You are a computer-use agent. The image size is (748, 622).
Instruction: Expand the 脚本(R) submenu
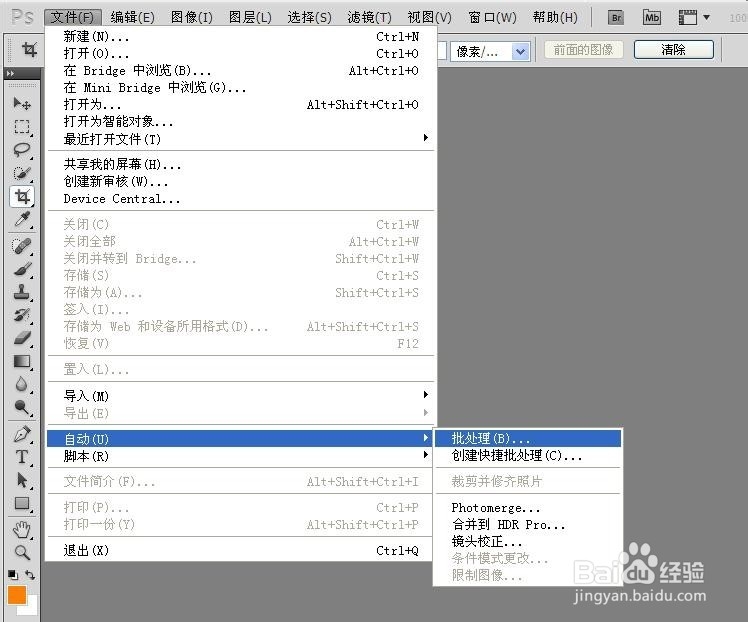click(241, 456)
